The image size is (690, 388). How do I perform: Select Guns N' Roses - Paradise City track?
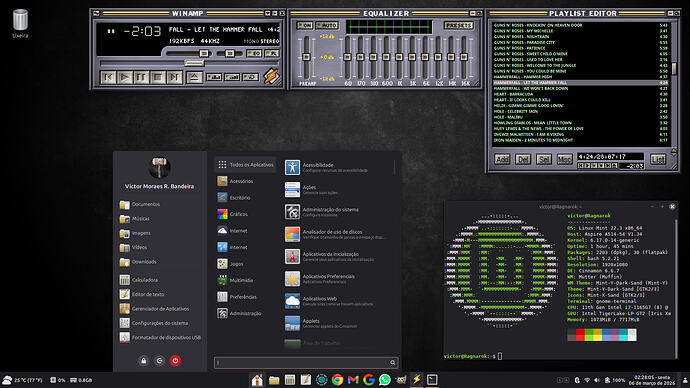pos(581,43)
